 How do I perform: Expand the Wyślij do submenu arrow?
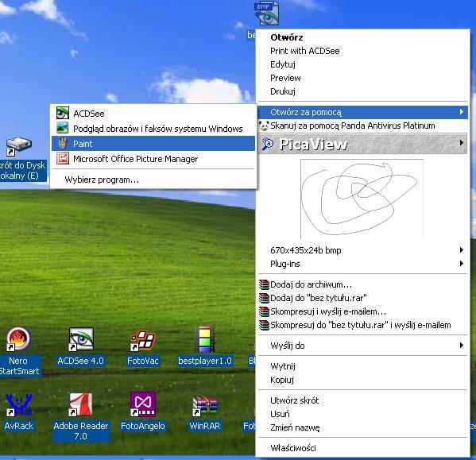click(462, 346)
